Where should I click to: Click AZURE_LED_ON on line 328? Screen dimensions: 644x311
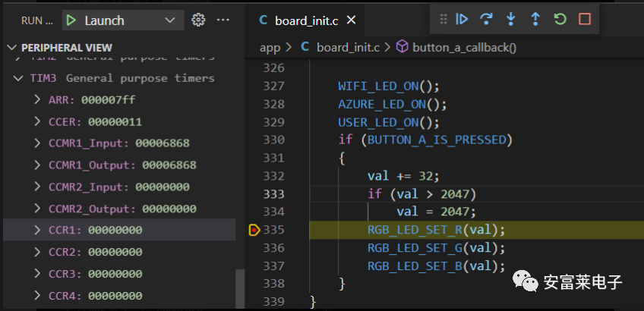click(382, 105)
